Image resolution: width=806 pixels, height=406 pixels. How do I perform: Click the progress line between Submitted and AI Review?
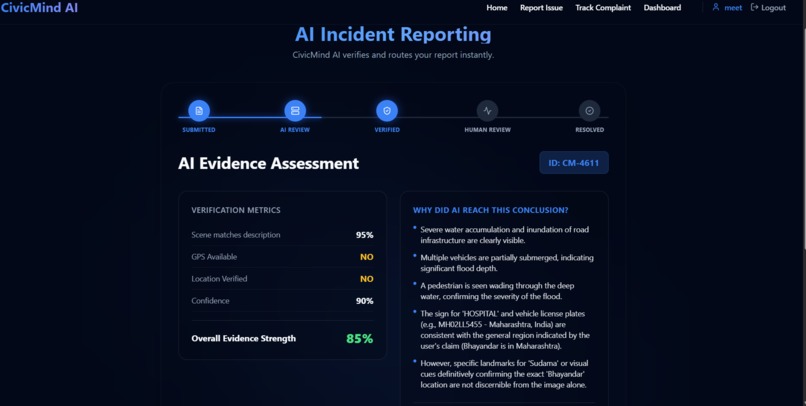247,117
